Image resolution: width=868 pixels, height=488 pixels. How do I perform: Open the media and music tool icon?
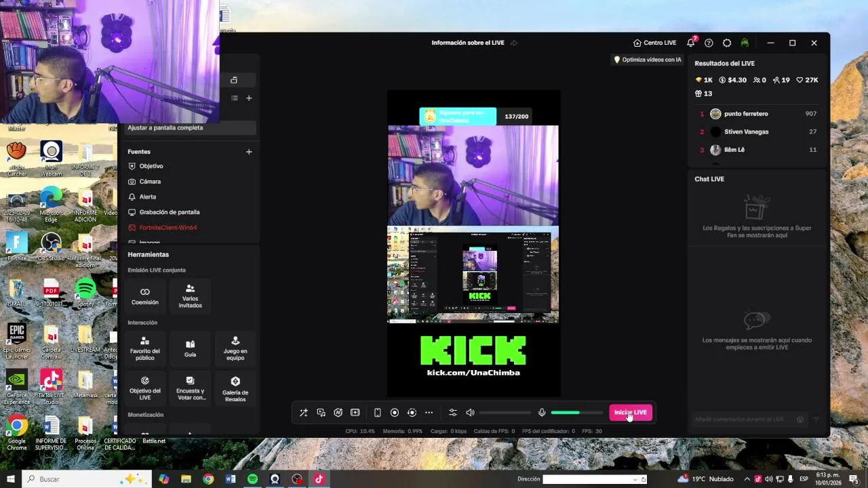click(x=321, y=413)
